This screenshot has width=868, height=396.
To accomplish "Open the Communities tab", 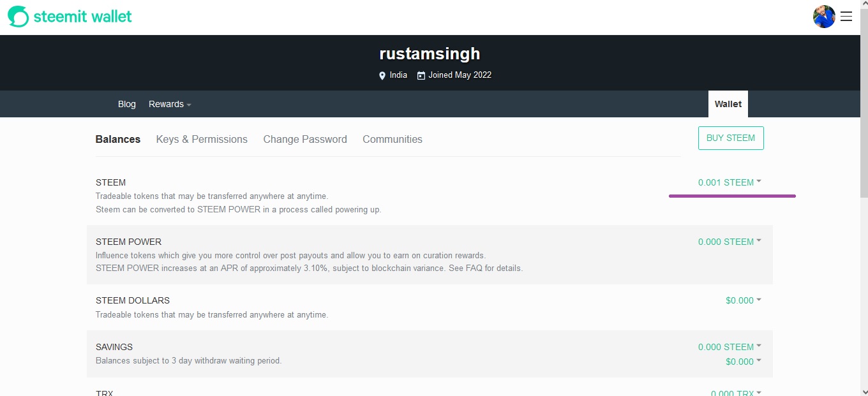I will click(393, 139).
